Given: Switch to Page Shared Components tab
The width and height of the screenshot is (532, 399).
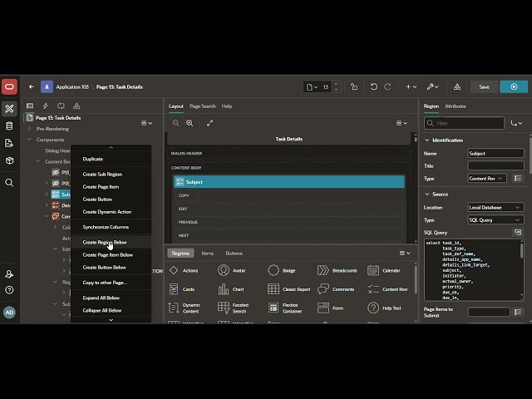Looking at the screenshot, I should pyautogui.click(x=76, y=106).
